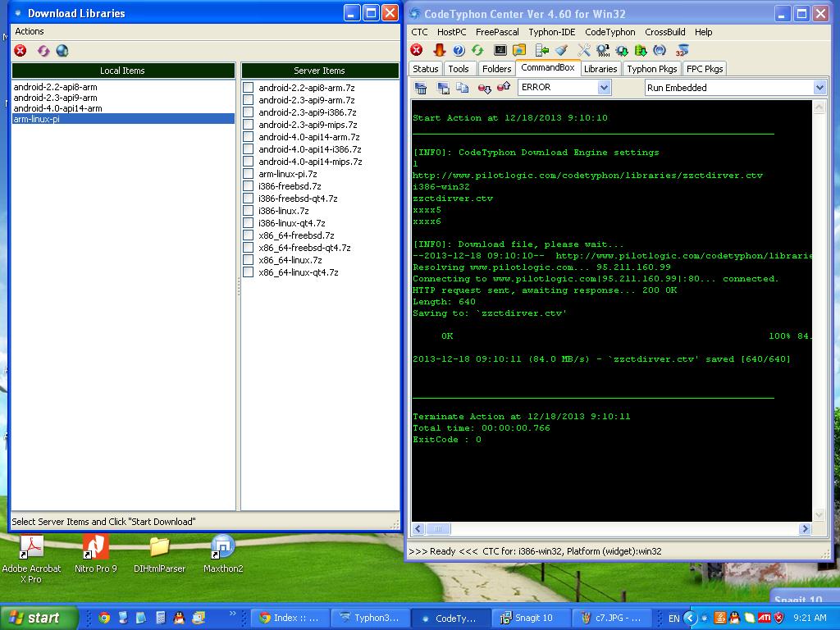Click the globe download icon in Download Libraries
The height and width of the screenshot is (630, 840).
[62, 51]
